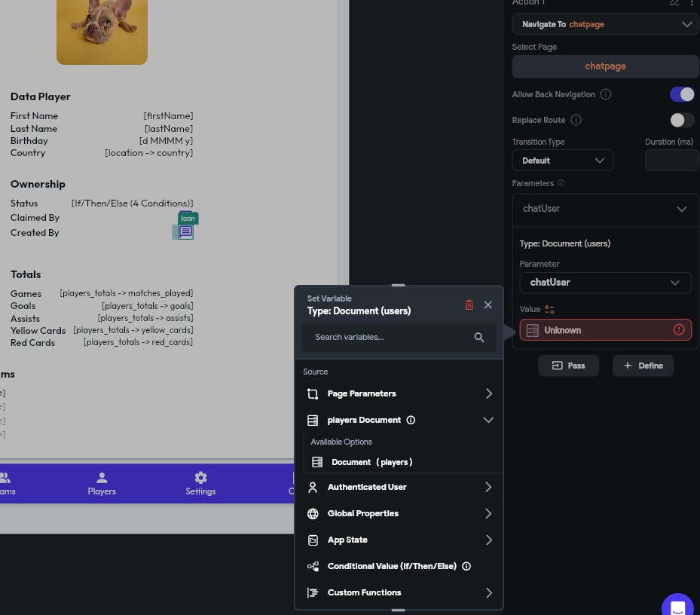Open Authenticated User source
The height and width of the screenshot is (615, 700).
399,487
